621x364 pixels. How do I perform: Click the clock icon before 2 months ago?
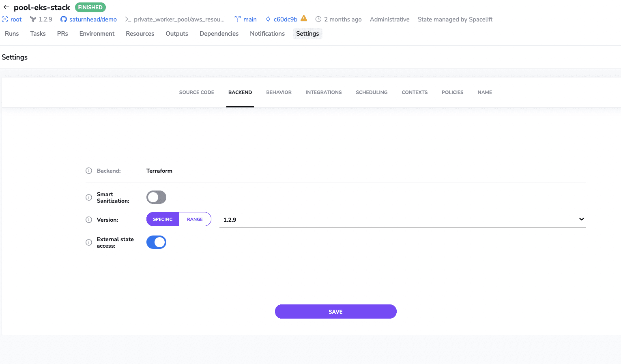318,19
